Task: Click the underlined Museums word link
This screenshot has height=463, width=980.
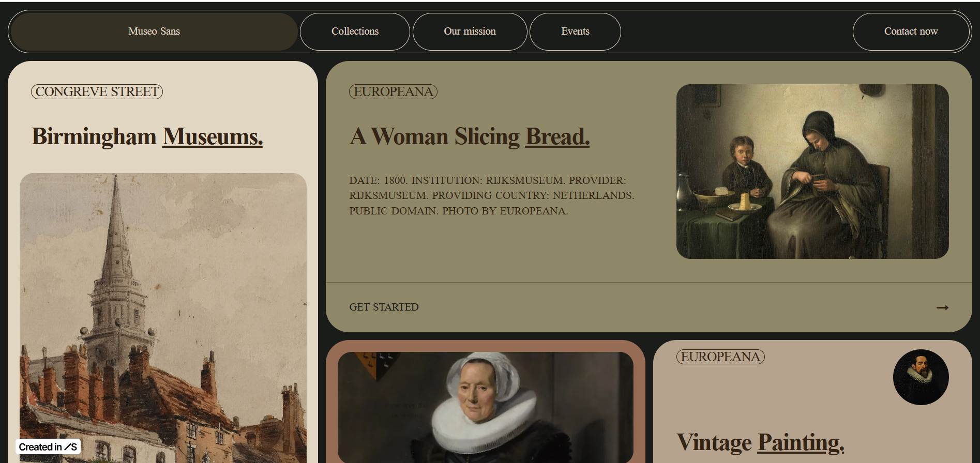Action: coord(213,136)
